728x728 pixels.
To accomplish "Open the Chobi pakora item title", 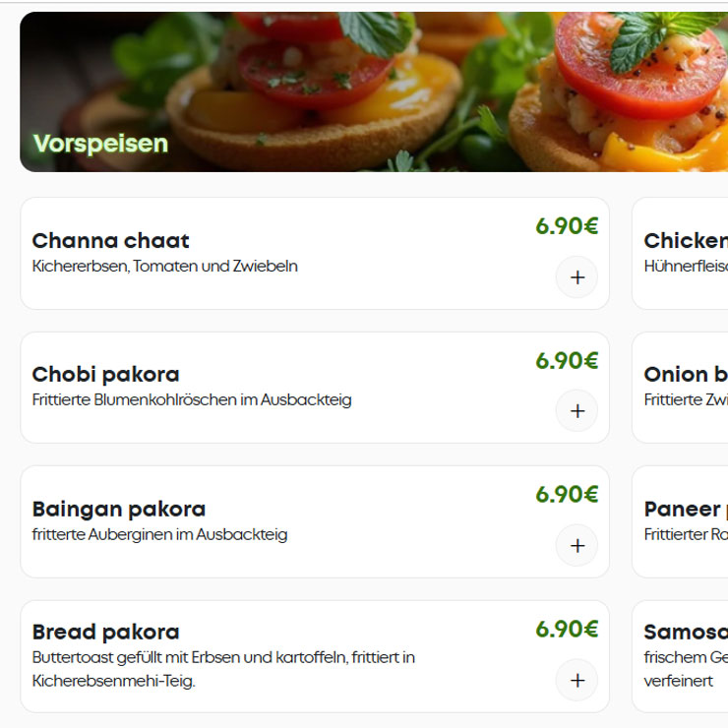I will click(105, 375).
